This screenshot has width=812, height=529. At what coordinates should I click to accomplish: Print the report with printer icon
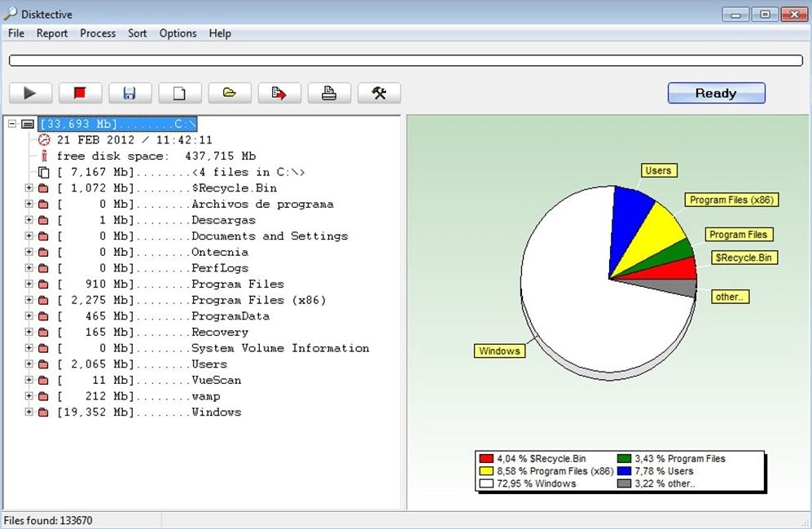tap(329, 93)
